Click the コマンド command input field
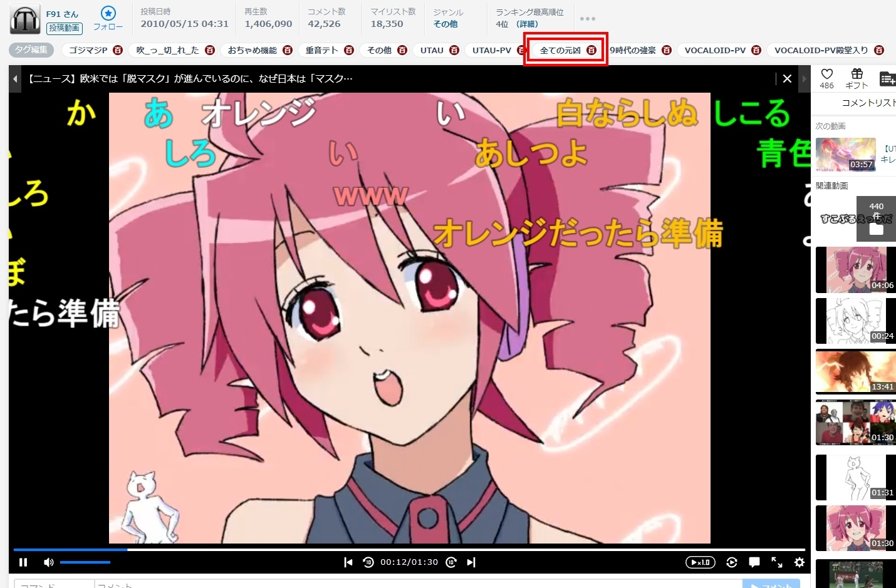This screenshot has width=896, height=588. tap(54, 584)
